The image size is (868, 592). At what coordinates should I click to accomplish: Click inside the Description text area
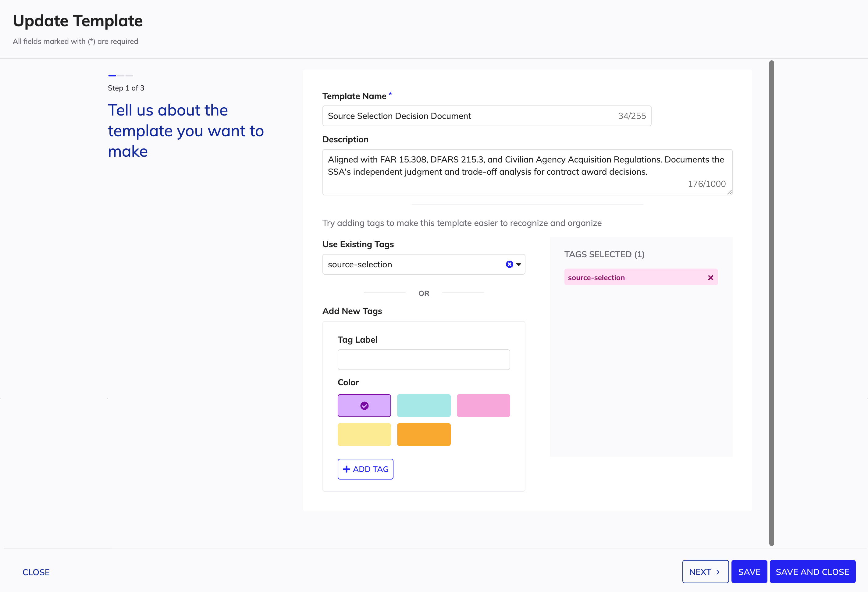click(x=527, y=172)
